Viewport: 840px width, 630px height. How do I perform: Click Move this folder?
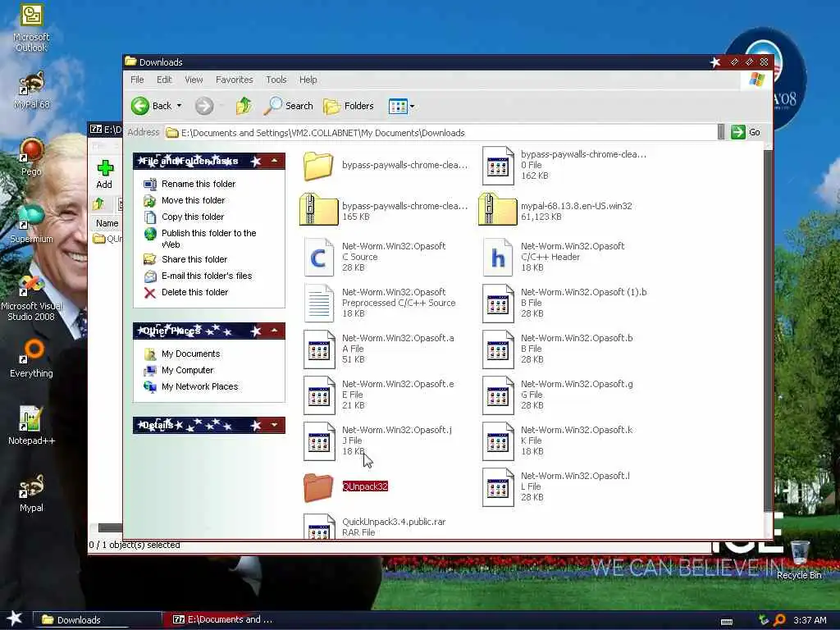(185, 200)
